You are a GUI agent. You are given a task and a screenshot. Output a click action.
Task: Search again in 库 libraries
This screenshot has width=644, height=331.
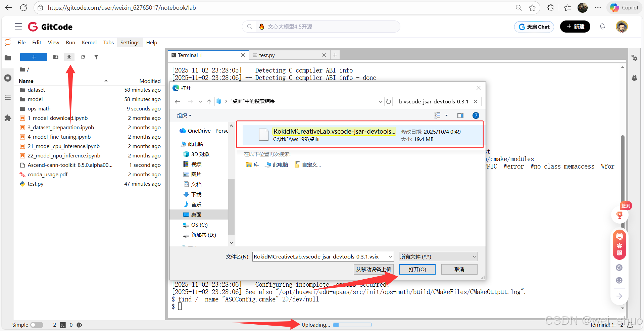pos(252,164)
